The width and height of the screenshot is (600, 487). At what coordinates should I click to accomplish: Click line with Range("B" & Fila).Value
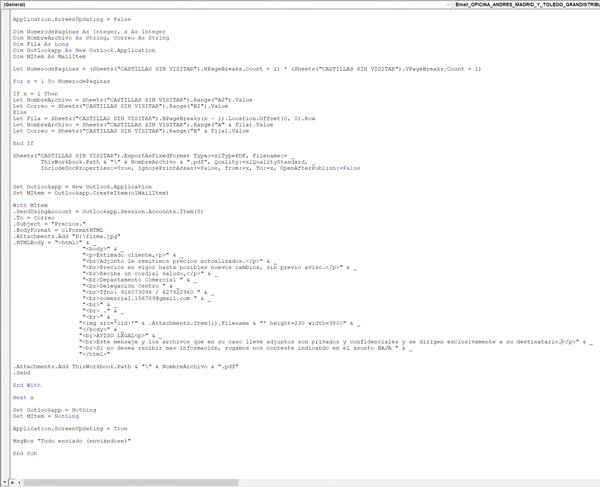130,131
